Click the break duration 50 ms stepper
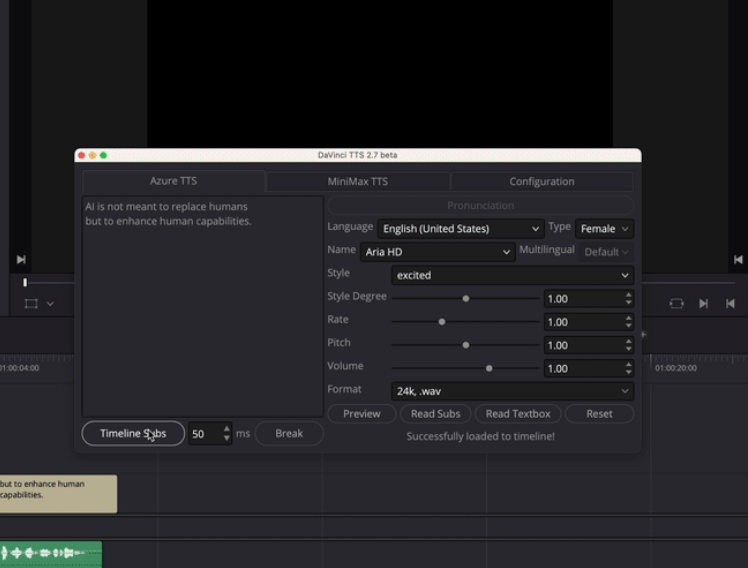This screenshot has width=748, height=568. [227, 434]
